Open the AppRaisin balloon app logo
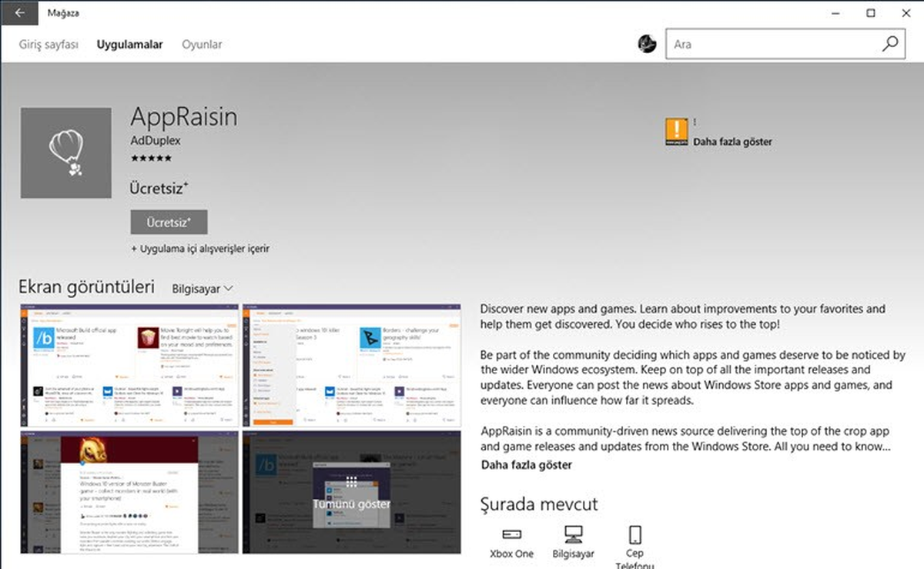This screenshot has width=924, height=569. (65, 153)
